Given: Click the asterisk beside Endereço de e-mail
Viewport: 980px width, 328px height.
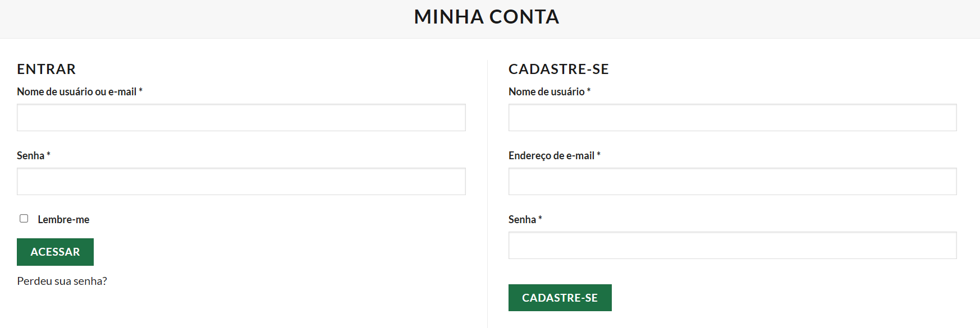Looking at the screenshot, I should (599, 154).
